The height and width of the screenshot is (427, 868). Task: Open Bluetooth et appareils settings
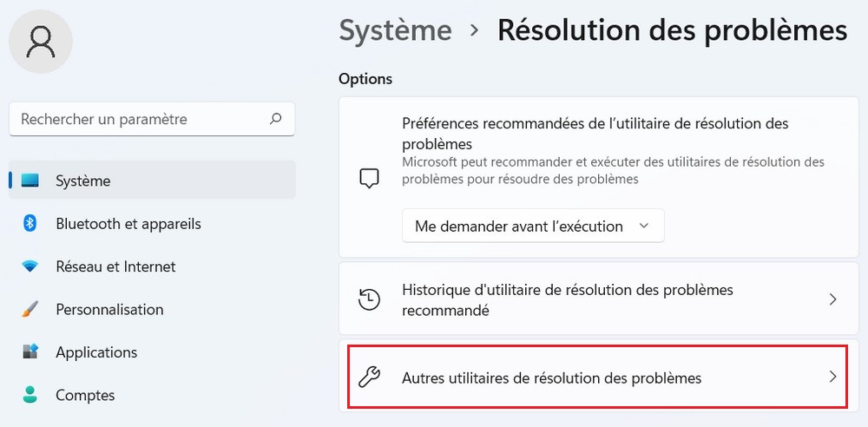(128, 224)
